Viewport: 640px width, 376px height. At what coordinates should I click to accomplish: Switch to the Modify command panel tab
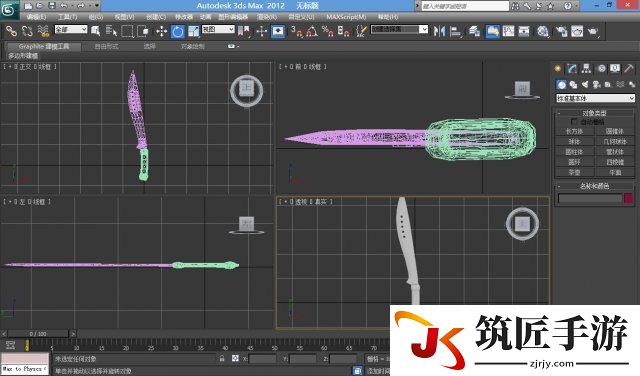572,69
